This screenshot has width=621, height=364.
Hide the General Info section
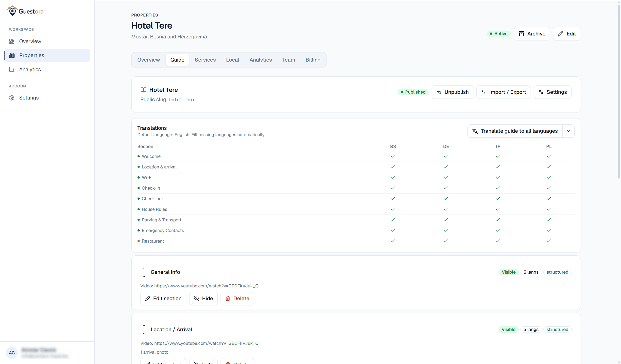pos(203,298)
